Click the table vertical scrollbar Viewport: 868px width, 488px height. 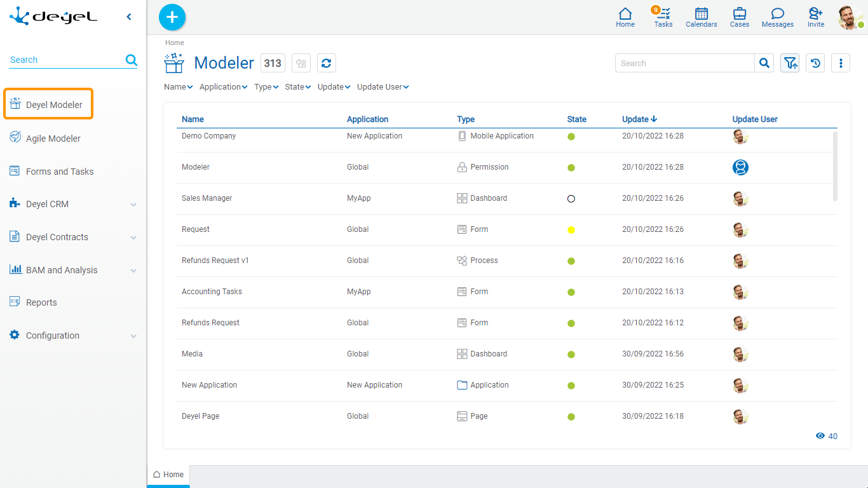point(835,166)
